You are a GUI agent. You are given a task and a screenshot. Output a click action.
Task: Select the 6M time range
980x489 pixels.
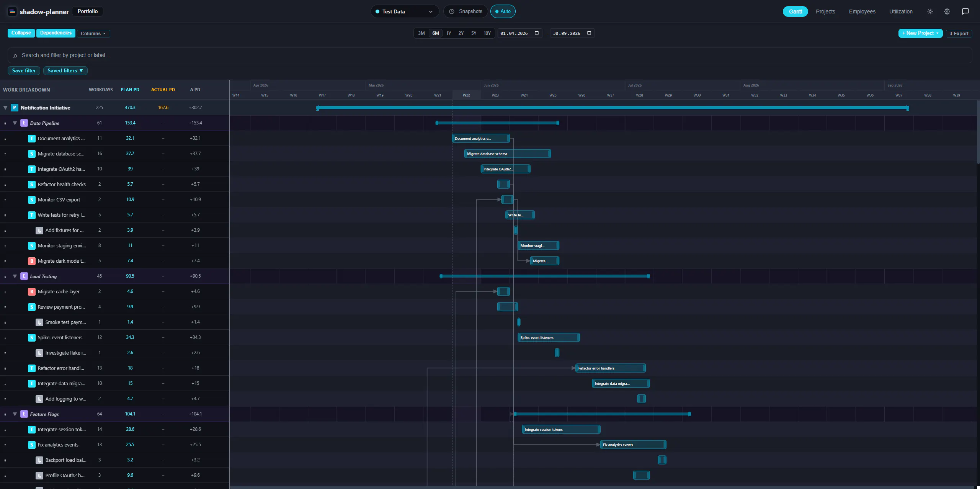point(436,33)
